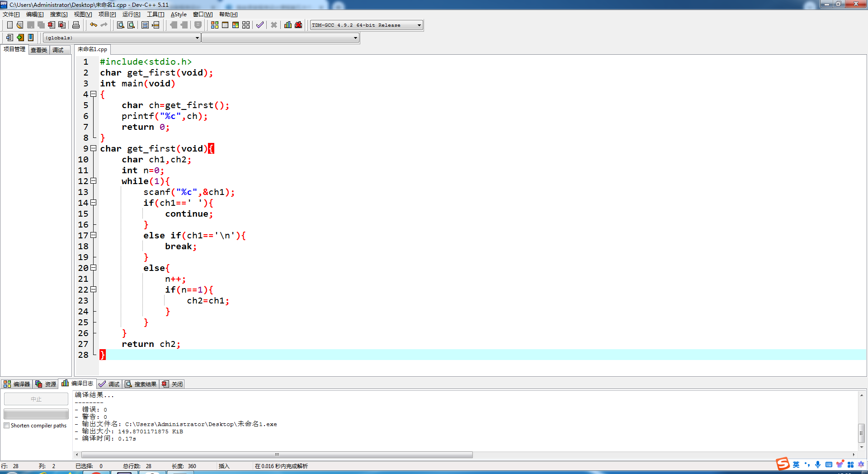868x474 pixels.
Task: Switch to the 查看类 side tab
Action: tap(39, 50)
